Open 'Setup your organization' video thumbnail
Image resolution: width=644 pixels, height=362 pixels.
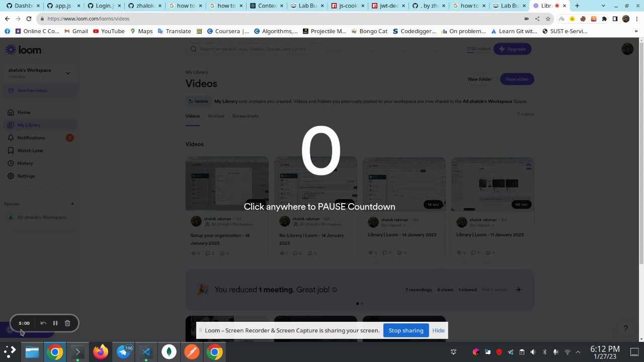coord(227,184)
